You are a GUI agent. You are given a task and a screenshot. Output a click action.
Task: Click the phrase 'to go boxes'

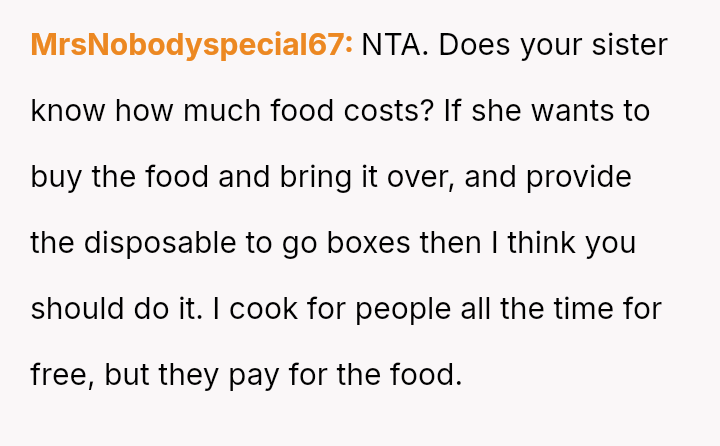click(x=338, y=243)
